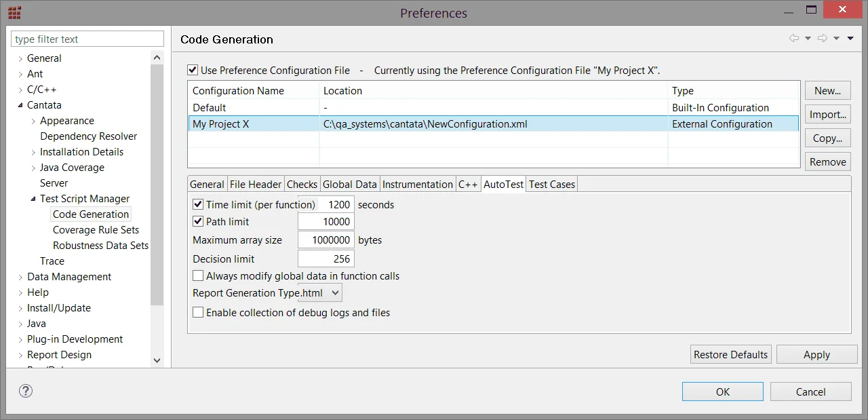Select Coverage Rule Sets tree item

[96, 230]
